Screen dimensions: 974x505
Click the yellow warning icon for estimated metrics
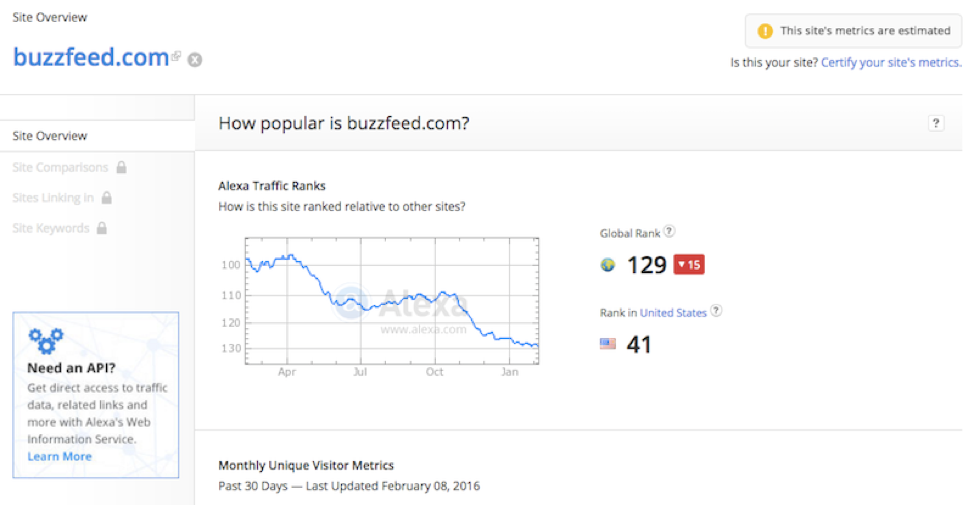(765, 31)
